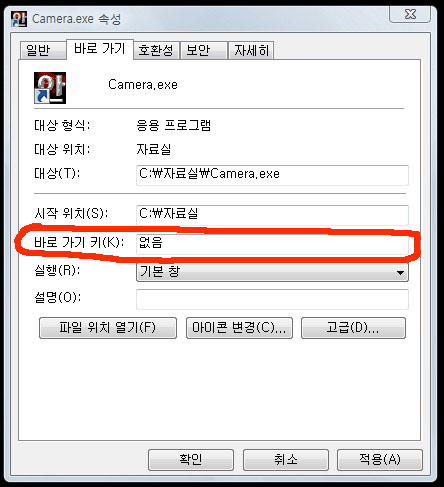The image size is (444, 487).
Task: Click the Camera.exe title bar icon
Action: coord(19,19)
